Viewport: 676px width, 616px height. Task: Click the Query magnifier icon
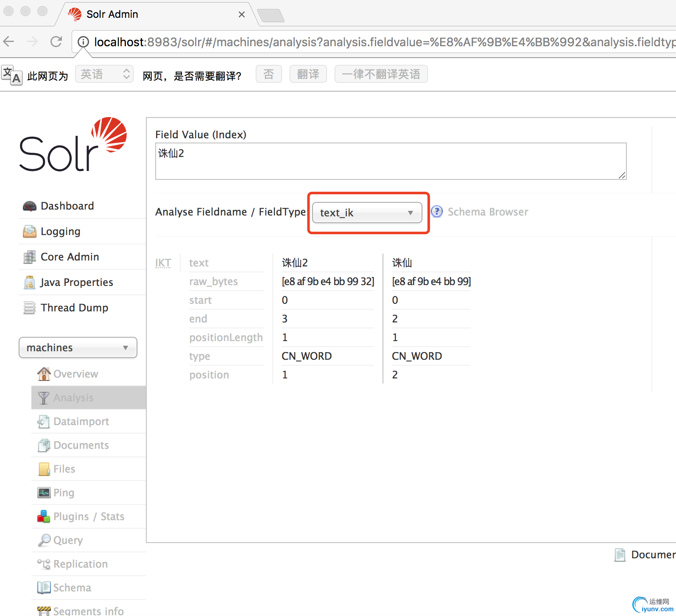click(x=44, y=540)
